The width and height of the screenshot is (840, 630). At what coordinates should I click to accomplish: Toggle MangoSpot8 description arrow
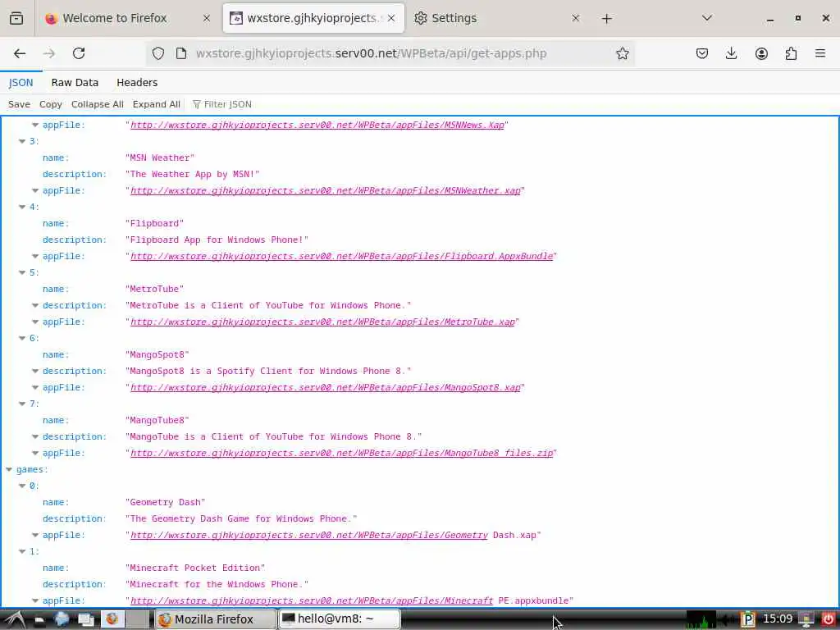click(x=34, y=372)
